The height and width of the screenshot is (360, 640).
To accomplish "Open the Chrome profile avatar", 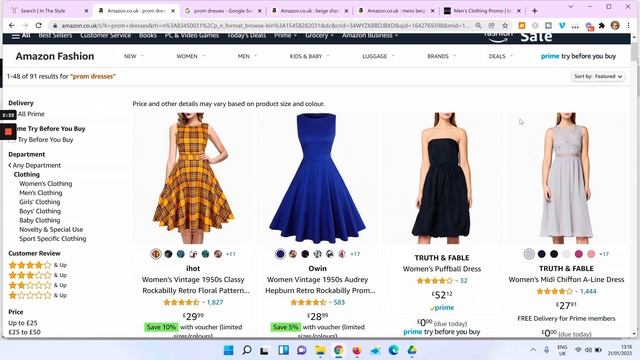I will [x=615, y=25].
